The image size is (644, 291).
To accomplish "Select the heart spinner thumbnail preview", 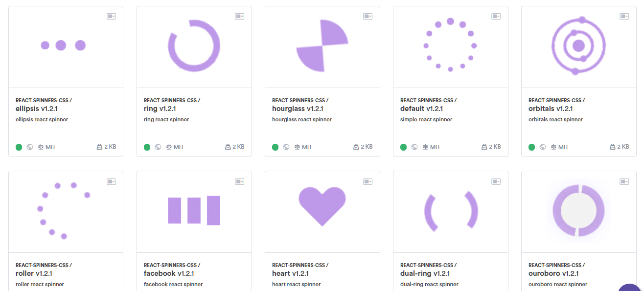I will 322,211.
